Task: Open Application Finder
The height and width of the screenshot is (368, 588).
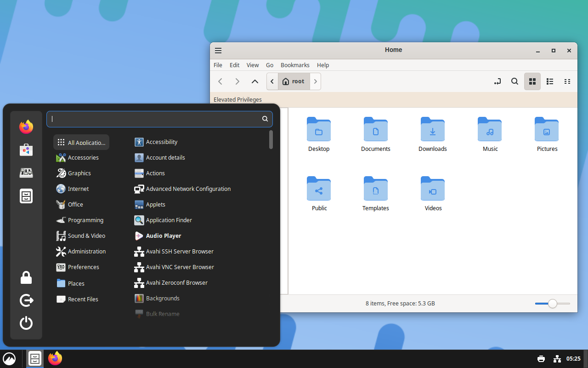Action: tap(199, 220)
